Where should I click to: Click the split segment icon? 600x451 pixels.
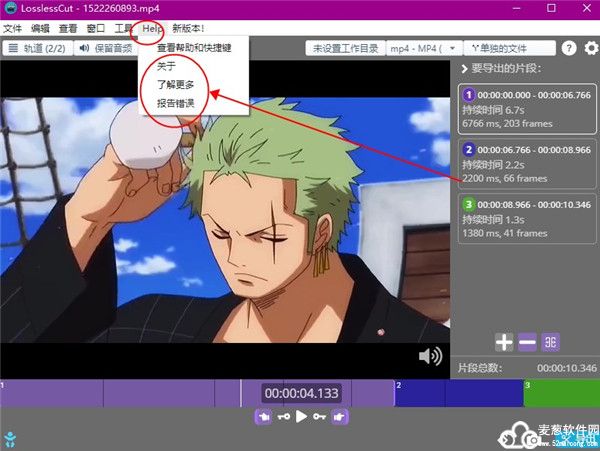click(x=550, y=342)
